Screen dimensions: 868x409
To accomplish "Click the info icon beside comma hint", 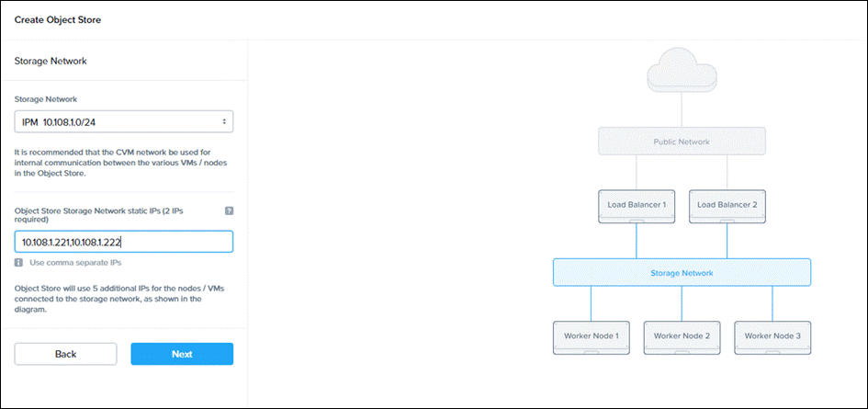I will pyautogui.click(x=18, y=262).
